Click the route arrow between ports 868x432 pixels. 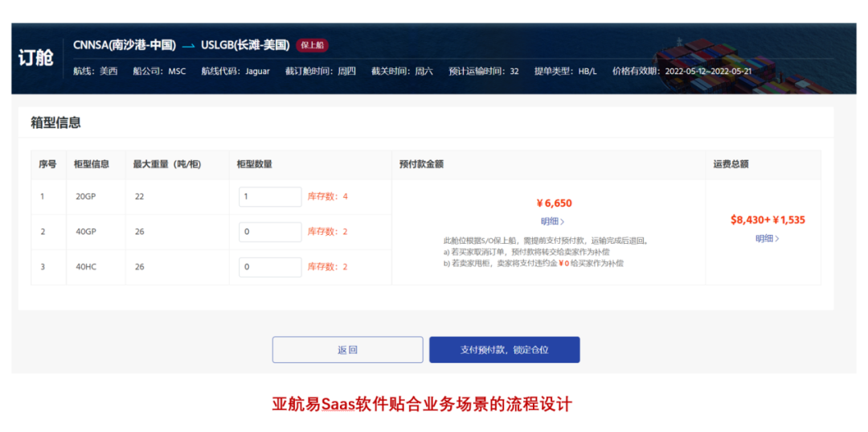coord(189,47)
